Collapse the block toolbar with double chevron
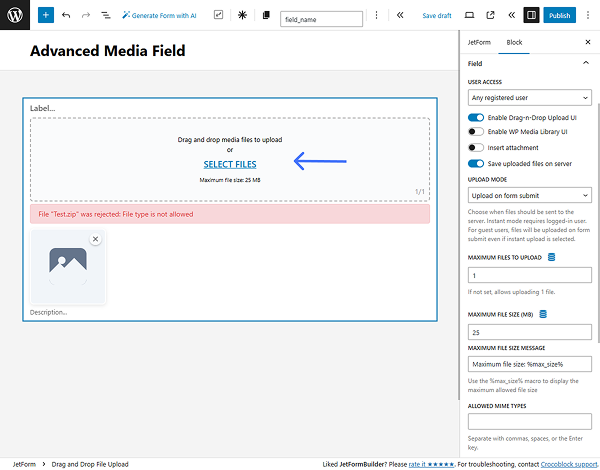Viewport: 600px width, 470px height. (x=400, y=15)
